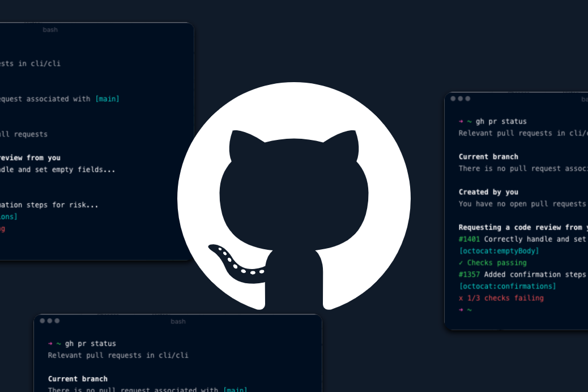Click 'in cli/cli' line in left terminal
This screenshot has width=588, height=392.
click(x=40, y=64)
